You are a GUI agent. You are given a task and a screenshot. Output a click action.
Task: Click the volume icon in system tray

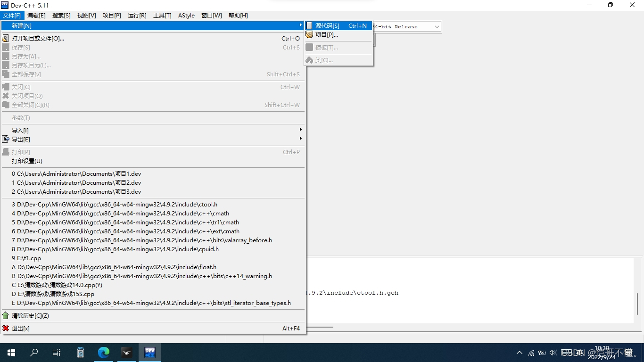click(x=553, y=353)
